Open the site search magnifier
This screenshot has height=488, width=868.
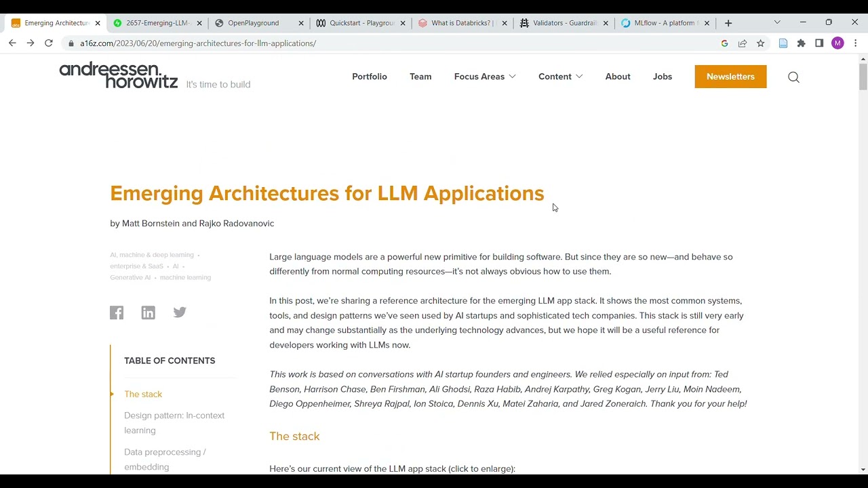tap(793, 77)
